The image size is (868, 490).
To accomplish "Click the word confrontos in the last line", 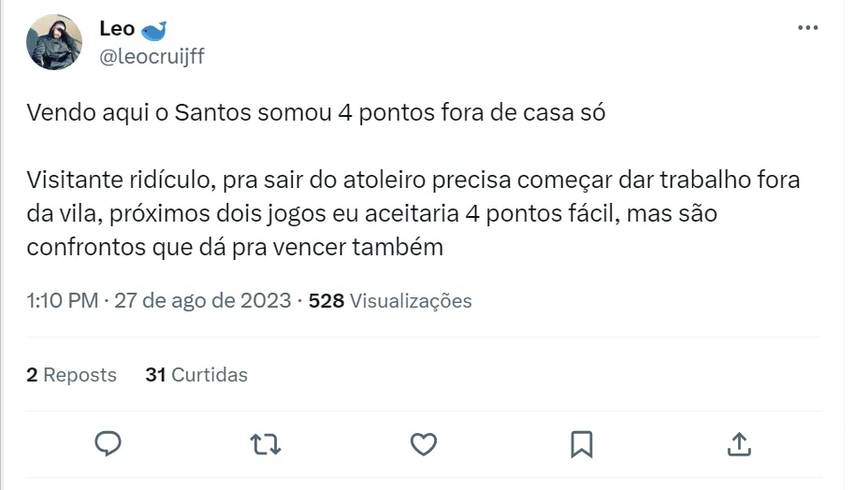I will (x=80, y=248).
